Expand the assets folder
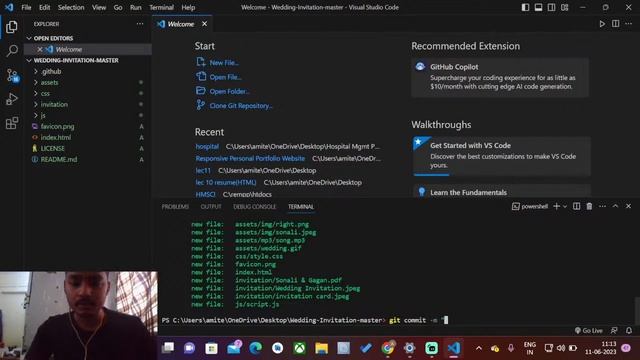The image size is (640, 360). coord(36,82)
